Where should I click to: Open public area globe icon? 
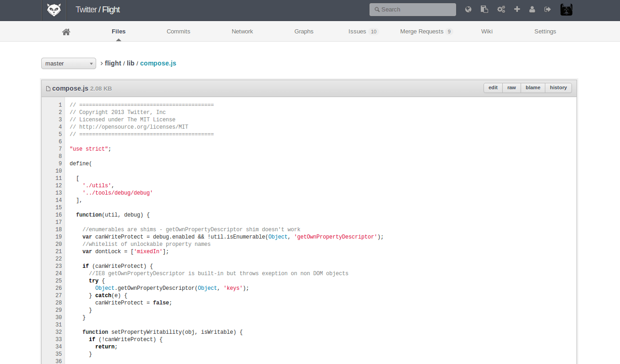pyautogui.click(x=468, y=9)
